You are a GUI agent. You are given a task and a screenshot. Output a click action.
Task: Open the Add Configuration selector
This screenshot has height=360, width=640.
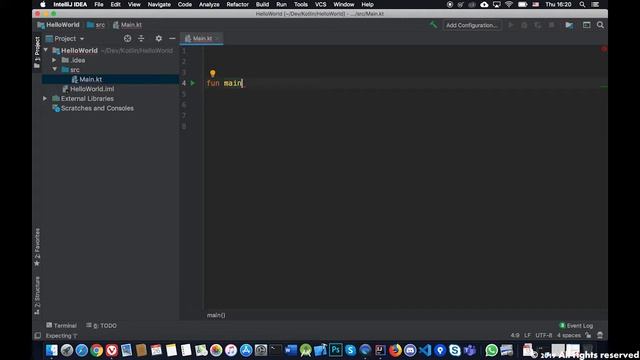(x=471, y=25)
